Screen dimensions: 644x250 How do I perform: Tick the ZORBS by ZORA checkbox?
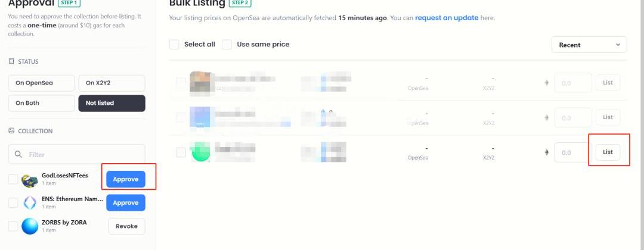tap(13, 226)
